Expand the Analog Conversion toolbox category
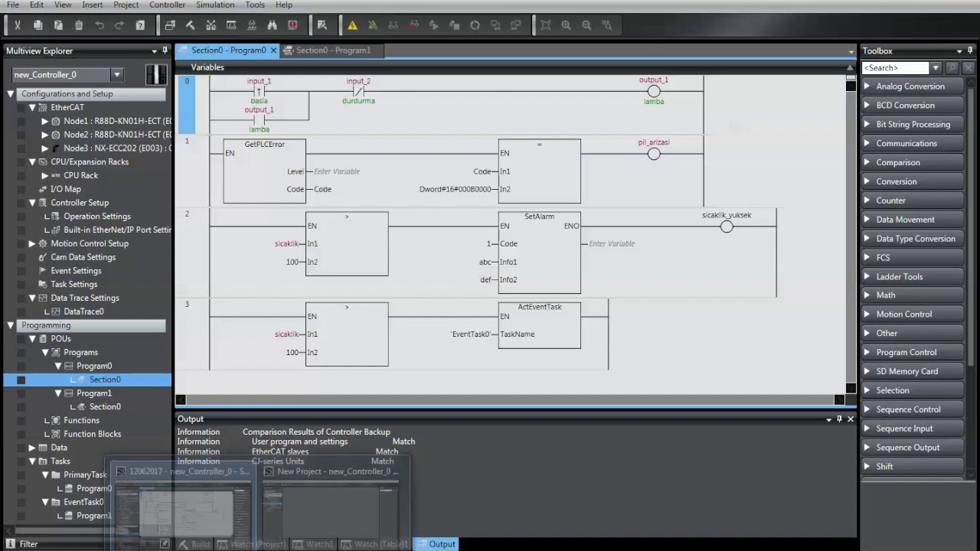 point(867,86)
